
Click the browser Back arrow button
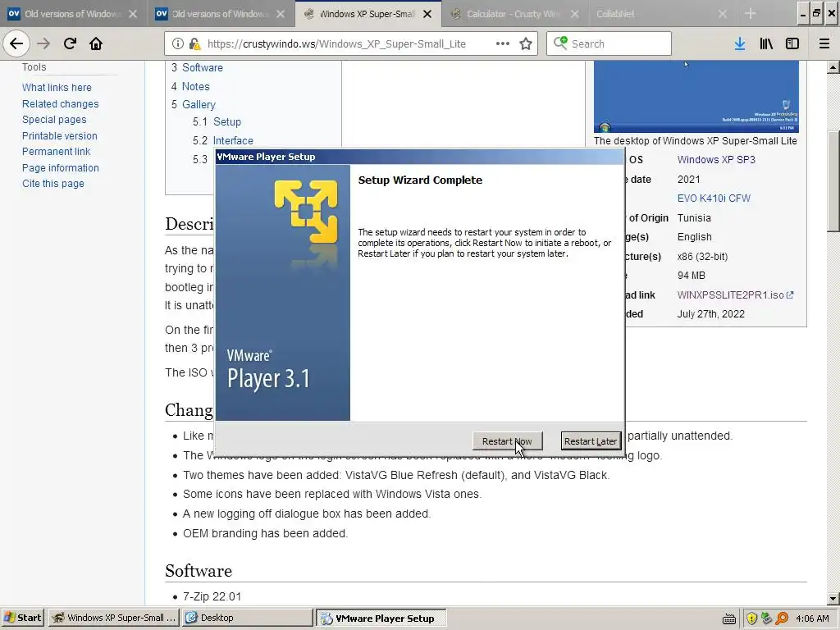click(16, 43)
